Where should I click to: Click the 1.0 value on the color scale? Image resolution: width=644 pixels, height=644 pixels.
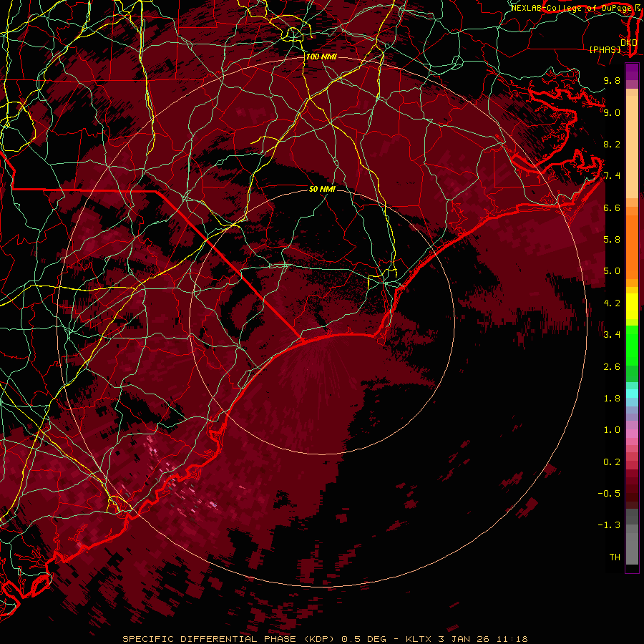(612, 430)
